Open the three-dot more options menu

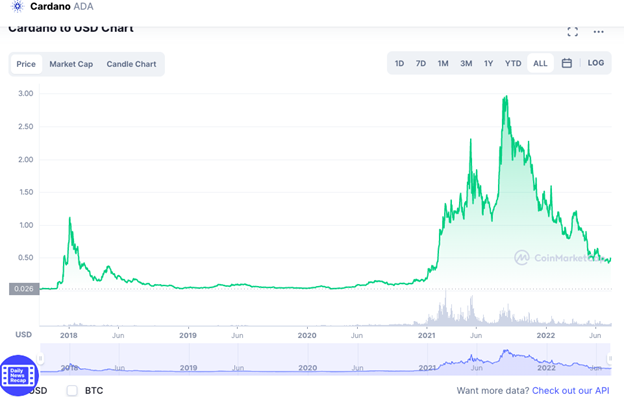tap(598, 32)
